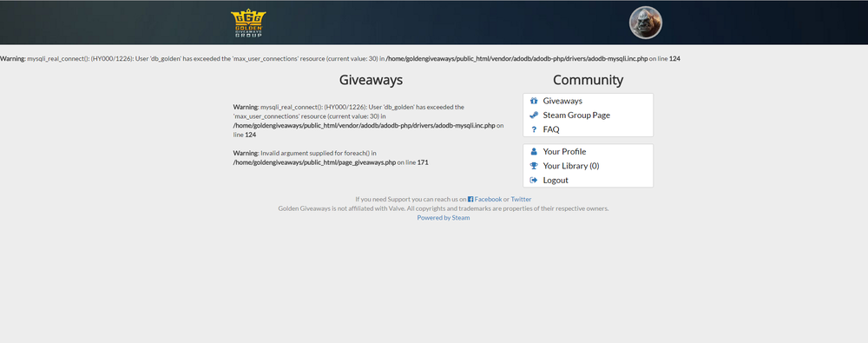
Task: Select the "not affiliated with Valve" disclaimer
Action: (444, 208)
